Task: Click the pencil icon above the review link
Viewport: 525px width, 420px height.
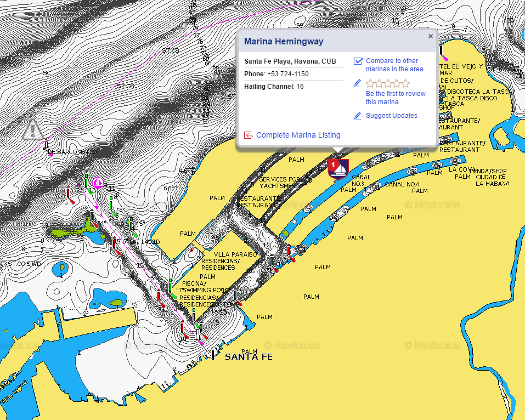Action: click(357, 83)
